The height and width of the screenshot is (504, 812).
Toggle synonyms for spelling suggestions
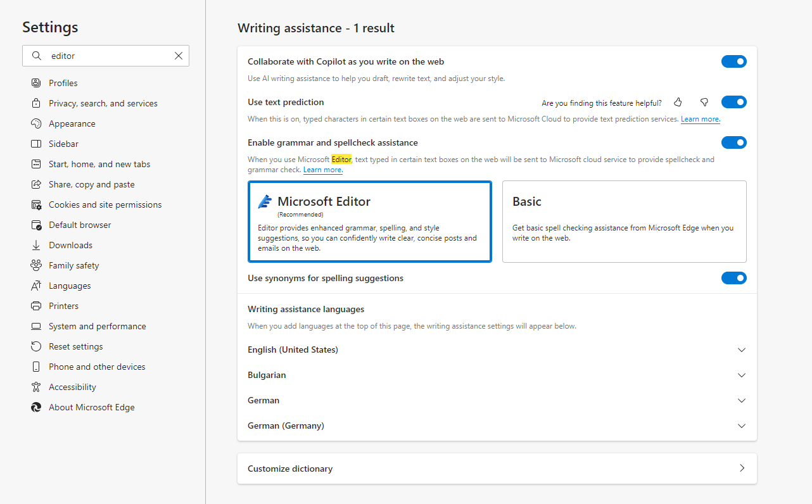tap(733, 278)
